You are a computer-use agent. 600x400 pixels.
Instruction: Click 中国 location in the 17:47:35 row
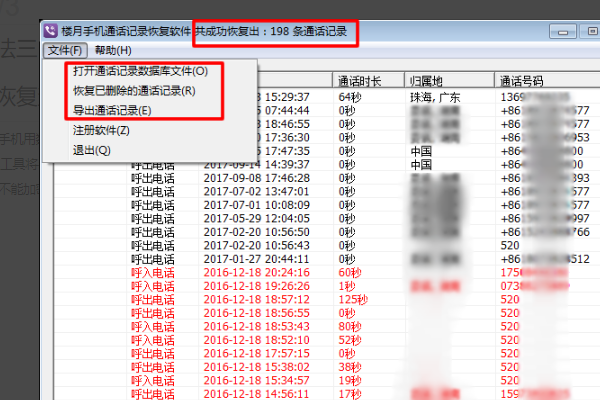click(421, 151)
